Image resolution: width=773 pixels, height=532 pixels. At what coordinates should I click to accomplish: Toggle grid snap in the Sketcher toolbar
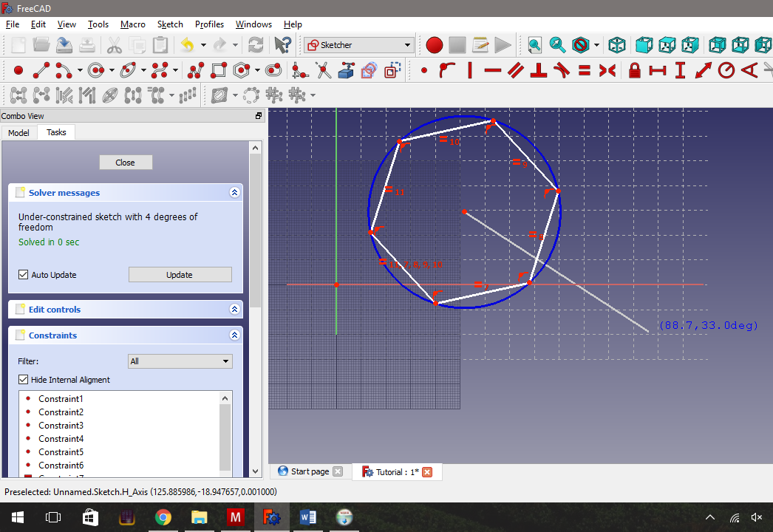click(296, 95)
